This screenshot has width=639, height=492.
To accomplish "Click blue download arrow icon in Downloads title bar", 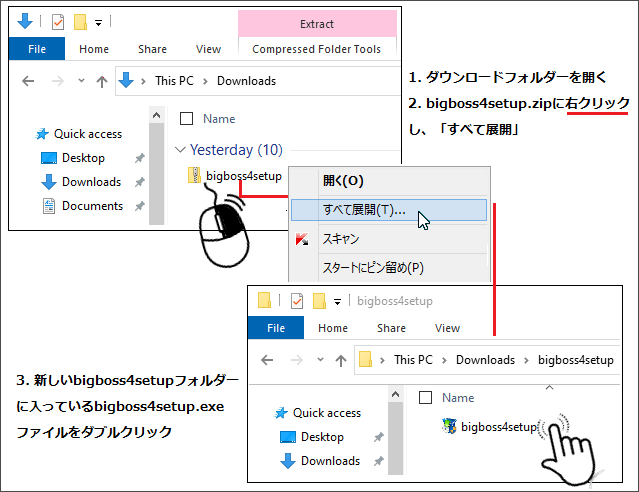I will tap(25, 21).
